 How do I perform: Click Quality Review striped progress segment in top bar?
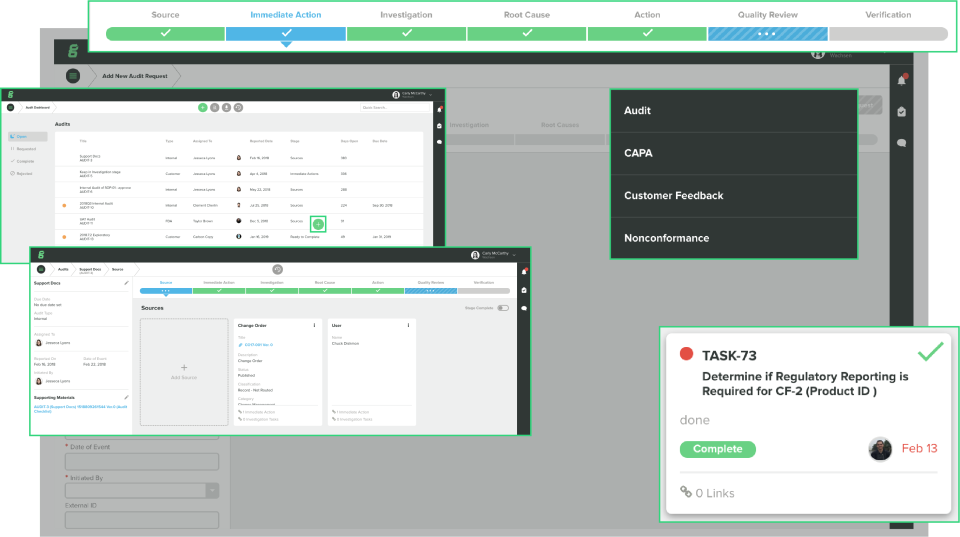[x=768, y=34]
